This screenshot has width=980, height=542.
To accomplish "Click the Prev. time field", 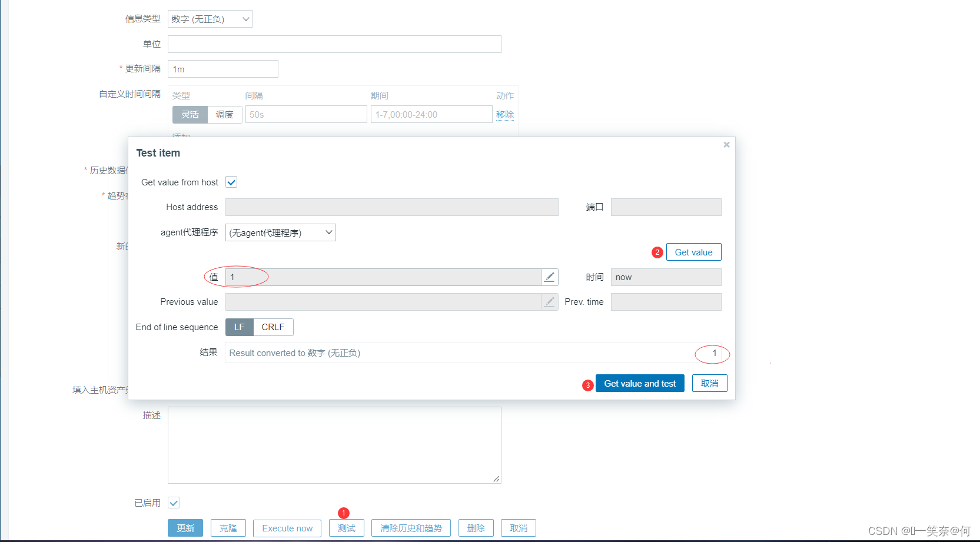I will click(666, 302).
